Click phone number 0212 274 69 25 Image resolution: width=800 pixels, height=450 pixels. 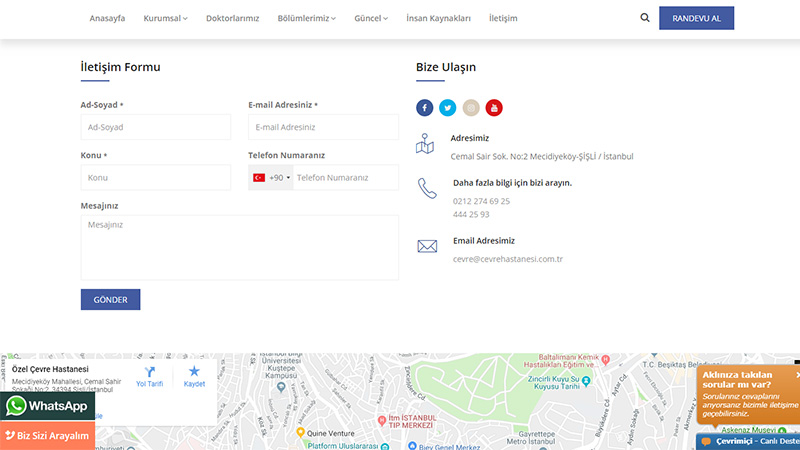481,201
